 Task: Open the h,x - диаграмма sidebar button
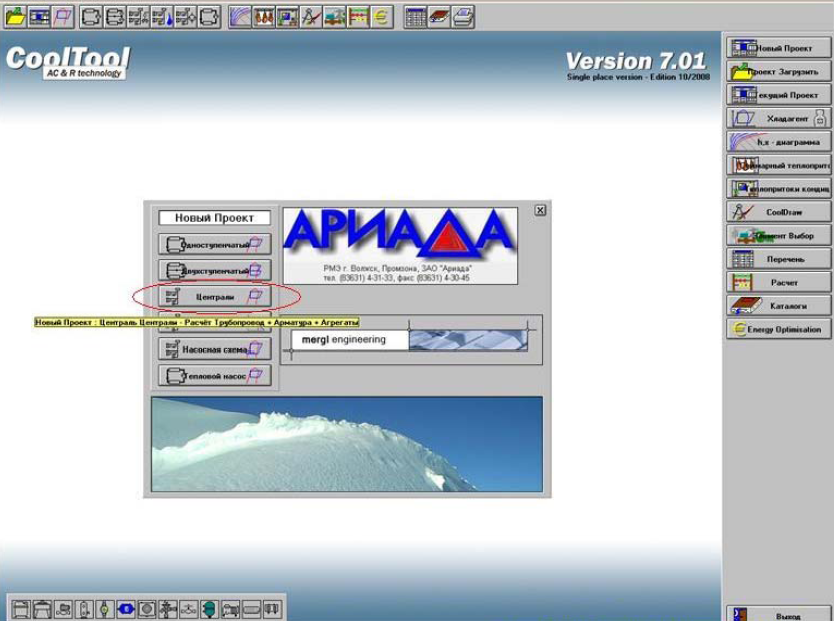point(778,142)
